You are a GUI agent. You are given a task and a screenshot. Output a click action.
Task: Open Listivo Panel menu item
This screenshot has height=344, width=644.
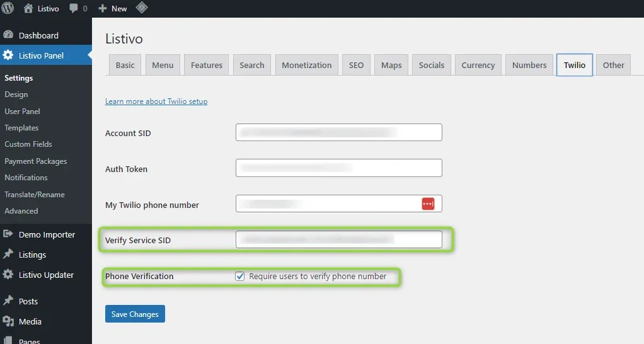(41, 55)
